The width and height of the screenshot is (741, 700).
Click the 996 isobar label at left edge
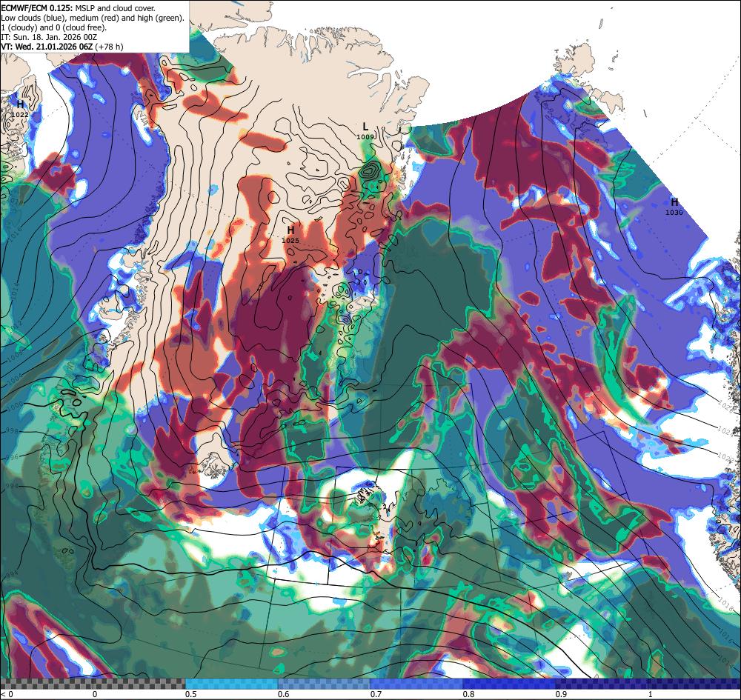[x=11, y=457]
